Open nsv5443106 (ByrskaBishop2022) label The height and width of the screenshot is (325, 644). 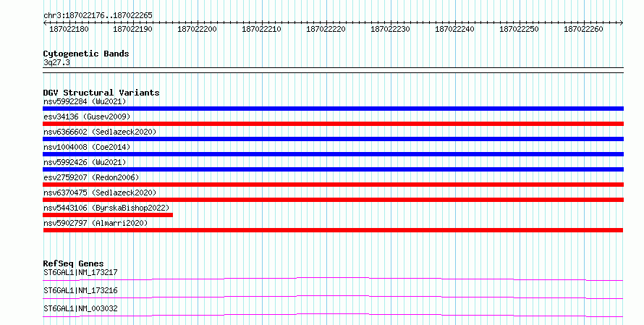pyautogui.click(x=106, y=208)
